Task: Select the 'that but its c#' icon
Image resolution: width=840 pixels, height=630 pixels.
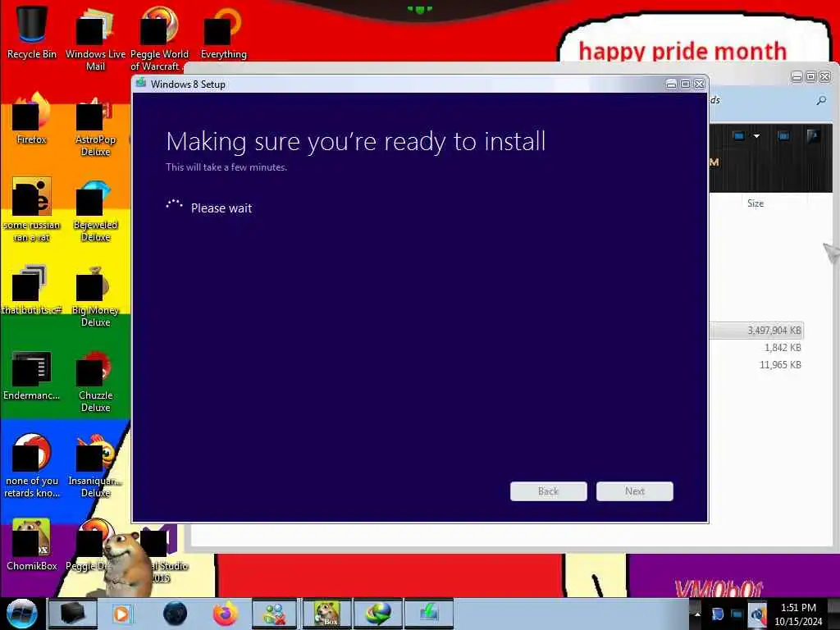Action: tap(32, 288)
